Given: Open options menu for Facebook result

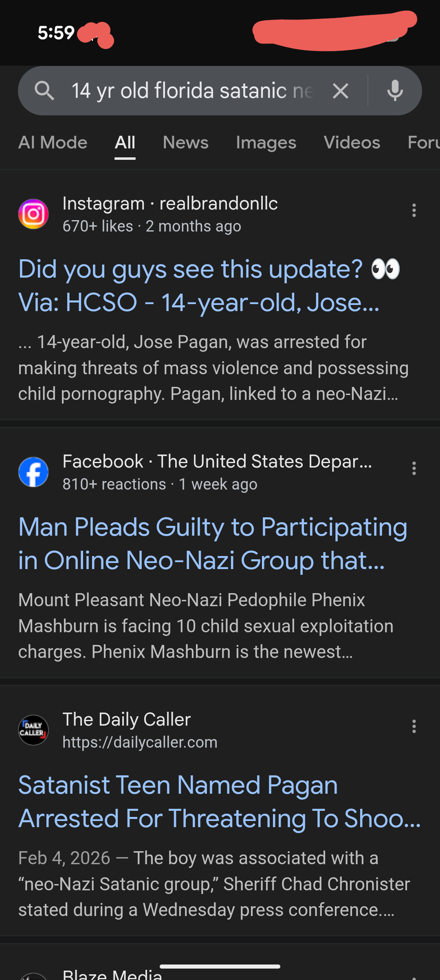Looking at the screenshot, I should [x=414, y=468].
